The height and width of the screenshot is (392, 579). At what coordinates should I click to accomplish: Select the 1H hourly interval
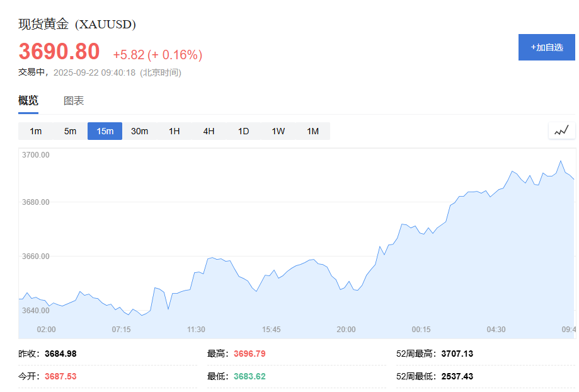click(x=174, y=130)
